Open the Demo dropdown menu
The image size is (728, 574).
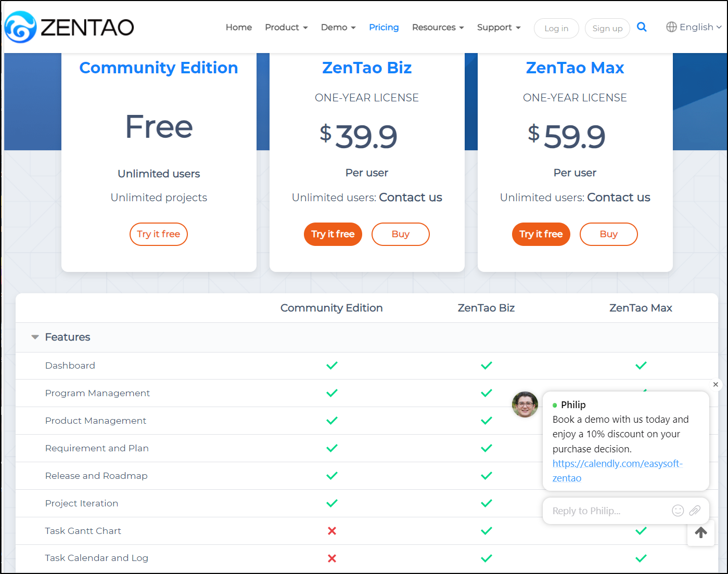point(338,27)
